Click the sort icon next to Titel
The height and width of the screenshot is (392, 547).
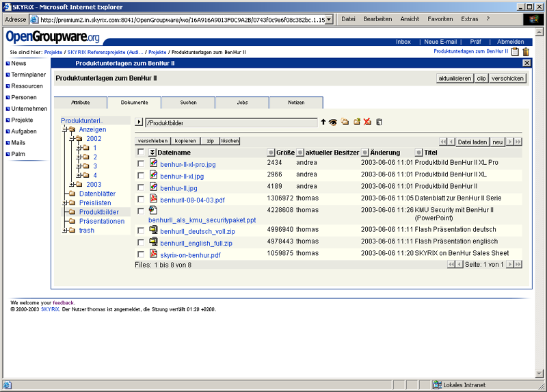pyautogui.click(x=418, y=153)
